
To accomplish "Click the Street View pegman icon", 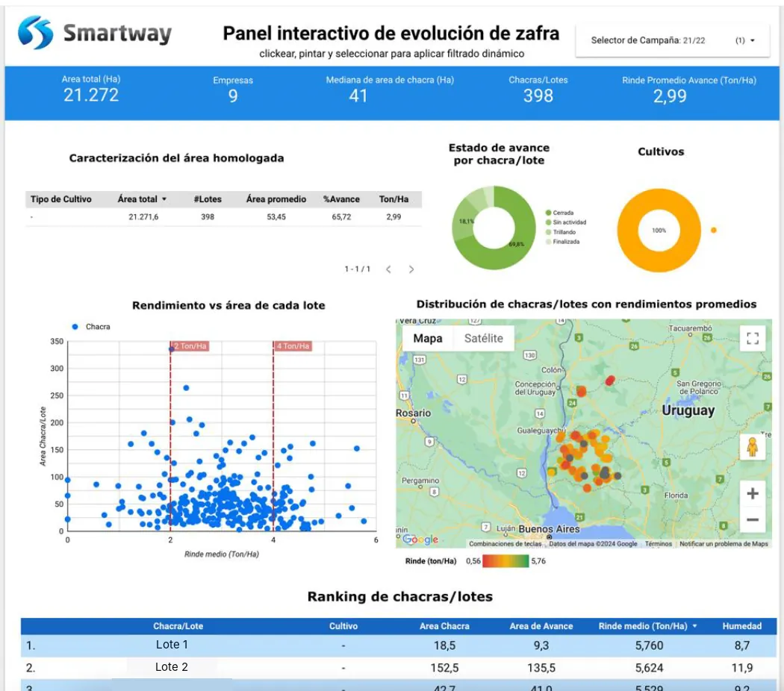I will [x=753, y=447].
